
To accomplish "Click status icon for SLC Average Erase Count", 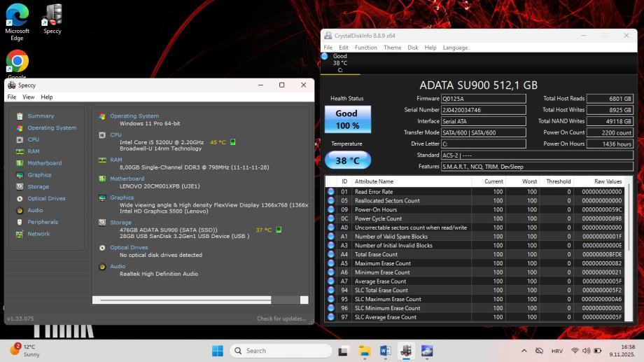I will [331, 317].
